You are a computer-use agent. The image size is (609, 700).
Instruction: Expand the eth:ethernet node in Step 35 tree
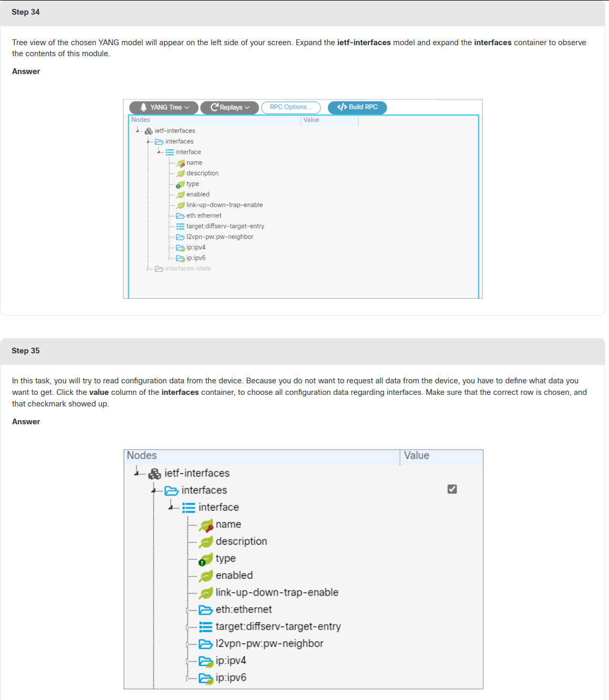188,610
